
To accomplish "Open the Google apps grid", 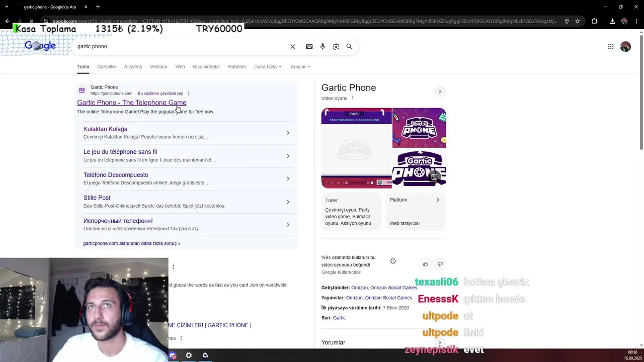I will (611, 47).
